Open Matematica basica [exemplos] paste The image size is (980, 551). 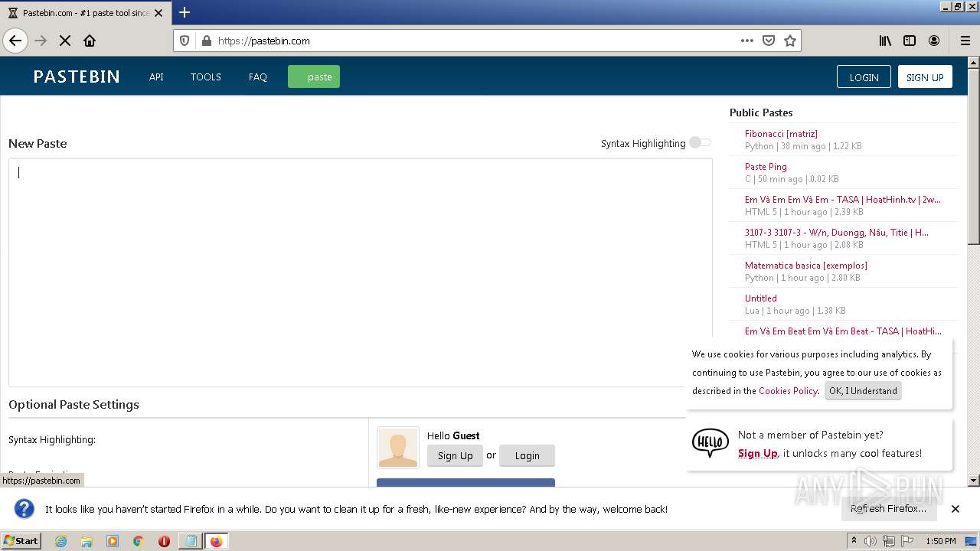coord(806,265)
